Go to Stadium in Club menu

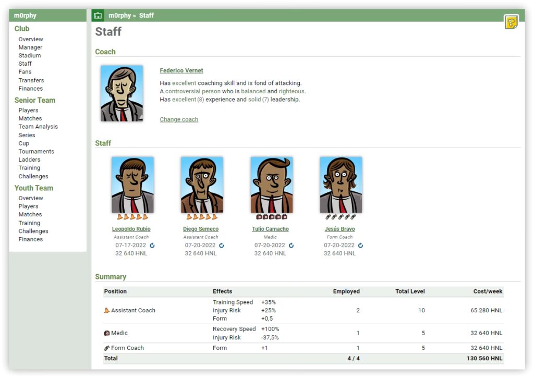[x=30, y=55]
